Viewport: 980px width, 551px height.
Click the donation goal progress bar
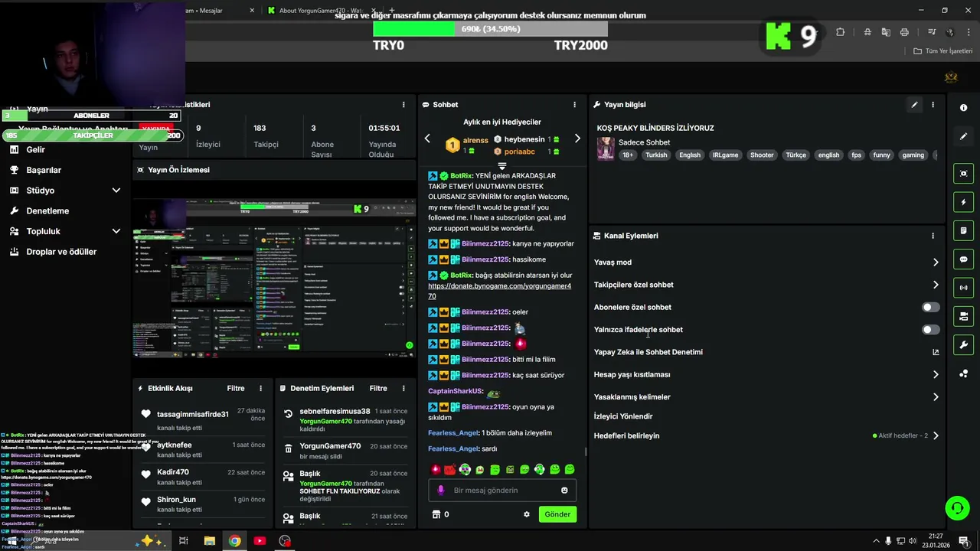[x=490, y=29]
